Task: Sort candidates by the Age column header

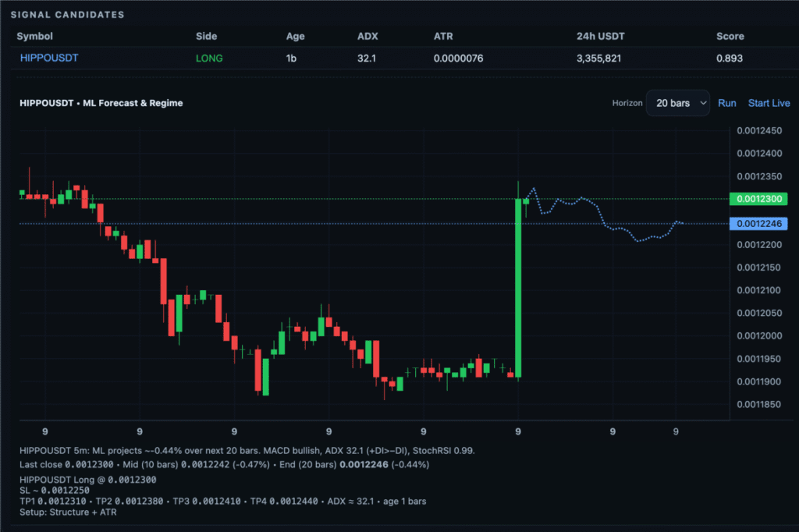Action: [x=295, y=36]
